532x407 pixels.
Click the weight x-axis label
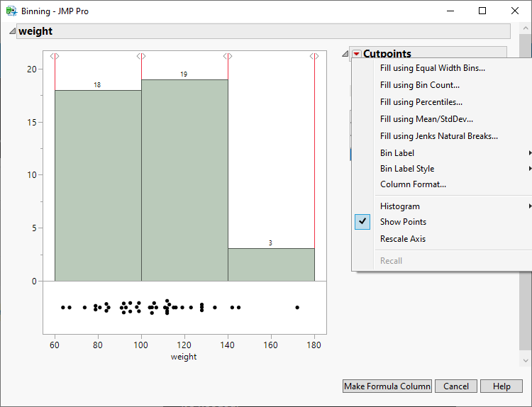184,357
